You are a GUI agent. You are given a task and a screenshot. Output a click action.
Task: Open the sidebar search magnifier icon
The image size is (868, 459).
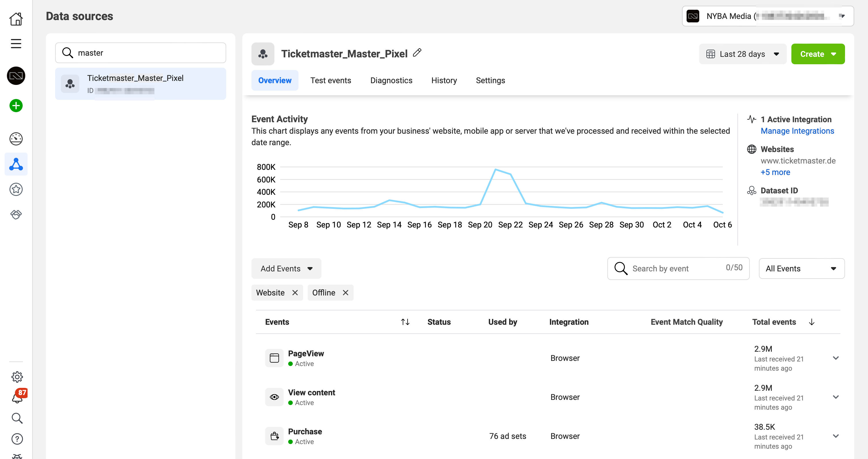[17, 418]
